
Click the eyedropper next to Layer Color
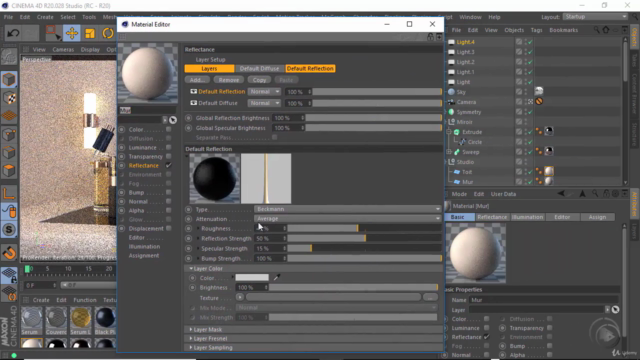[277, 278]
